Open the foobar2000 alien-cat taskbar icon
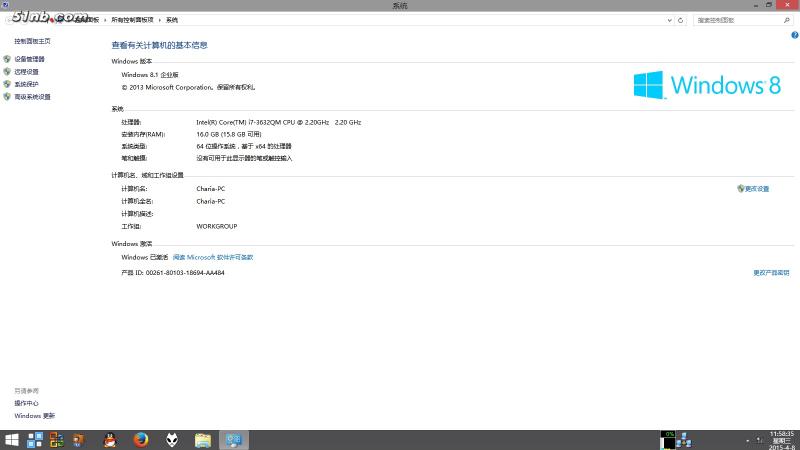Screen dimensions: 800x450 coord(172,440)
